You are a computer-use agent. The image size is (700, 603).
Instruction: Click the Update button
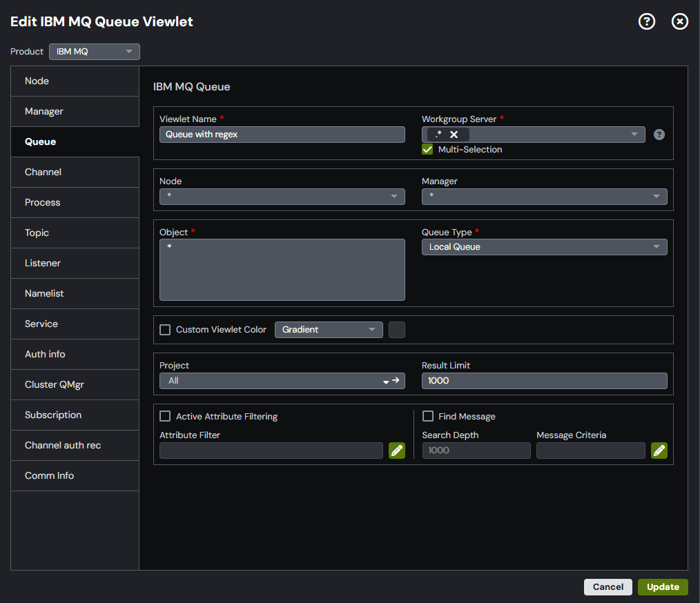(x=663, y=587)
